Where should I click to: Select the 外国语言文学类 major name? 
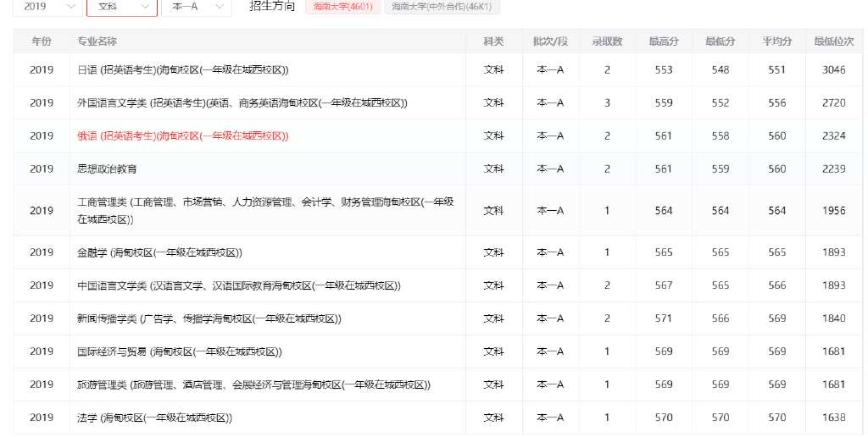click(x=242, y=102)
